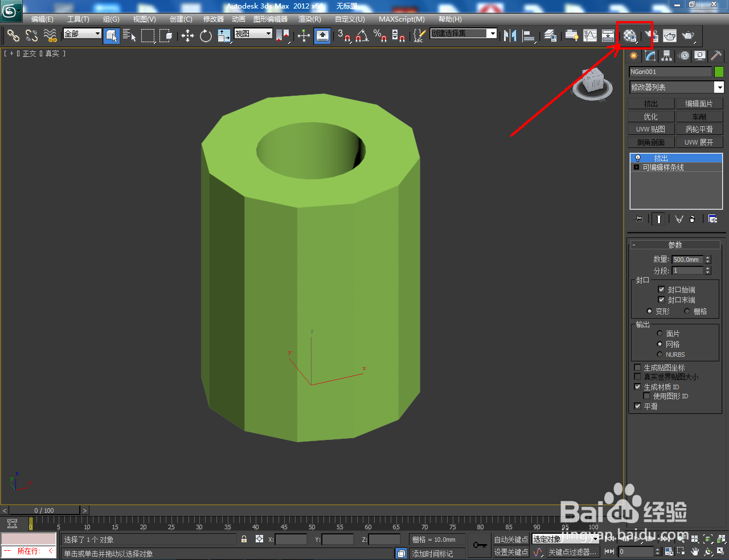Click the NGon001 object color swatch
Screen dimensions: 729x560
pos(718,72)
